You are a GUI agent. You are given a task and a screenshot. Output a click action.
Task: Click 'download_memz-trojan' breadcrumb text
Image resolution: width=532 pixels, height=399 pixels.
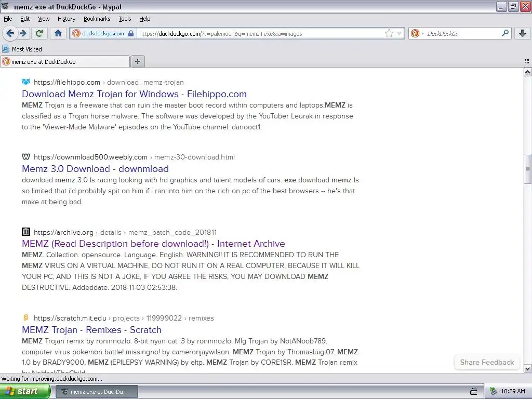click(x=145, y=82)
